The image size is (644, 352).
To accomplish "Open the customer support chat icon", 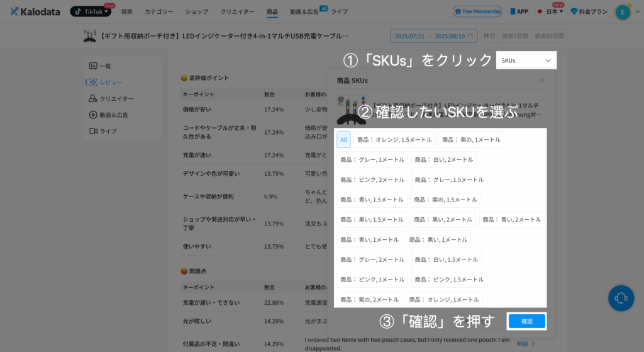I will (x=621, y=298).
